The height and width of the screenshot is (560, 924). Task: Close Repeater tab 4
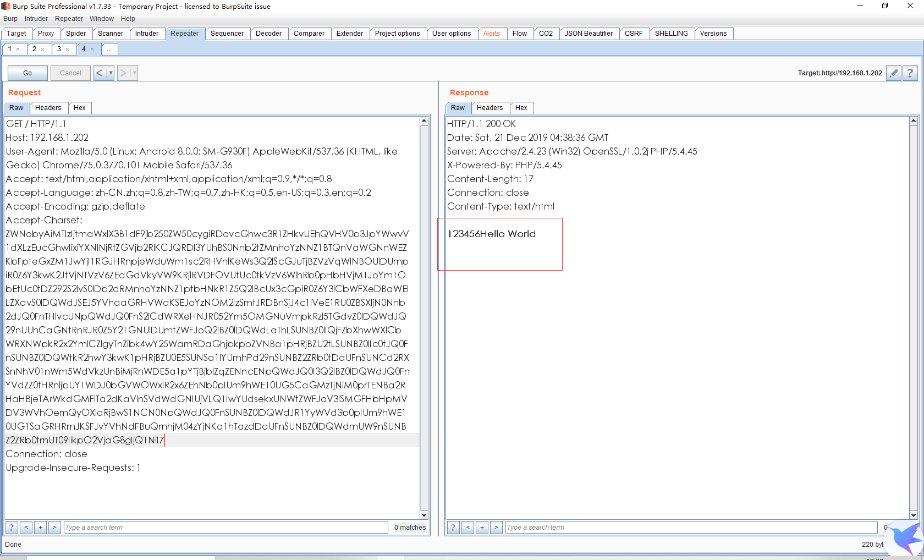92,50
